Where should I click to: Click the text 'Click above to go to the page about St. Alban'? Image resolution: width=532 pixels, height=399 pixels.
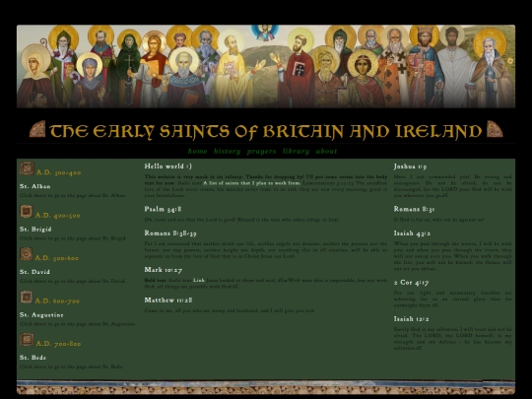coord(73,195)
